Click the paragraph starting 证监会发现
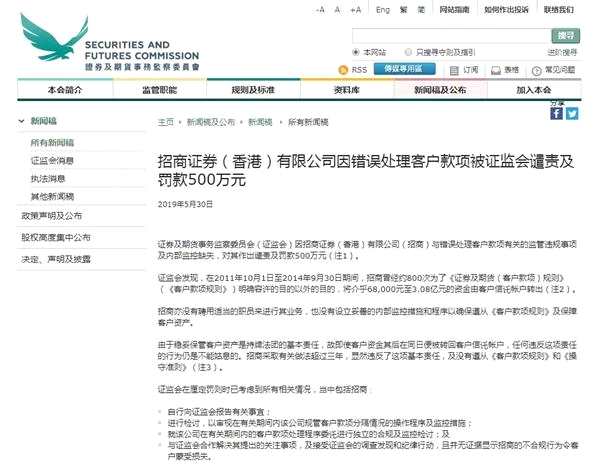Screen dimensions: 600x465 point(367,284)
